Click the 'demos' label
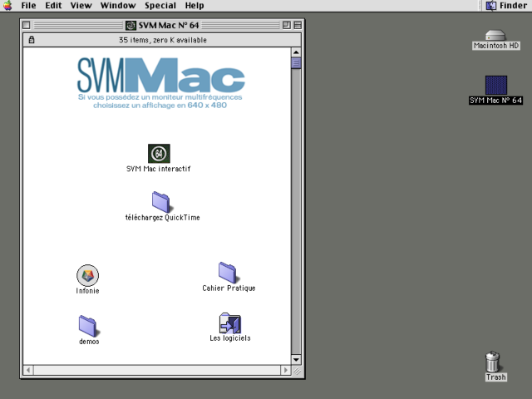The width and height of the screenshot is (532, 399). (x=89, y=342)
